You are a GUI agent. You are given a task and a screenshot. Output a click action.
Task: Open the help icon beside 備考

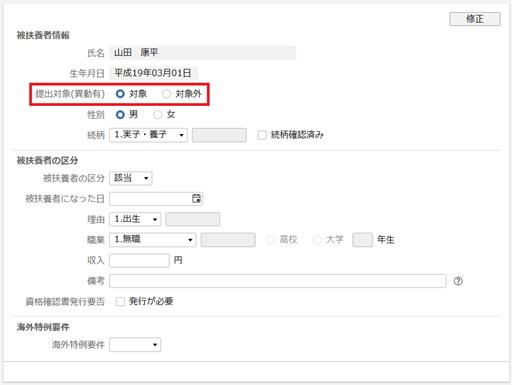coord(458,281)
